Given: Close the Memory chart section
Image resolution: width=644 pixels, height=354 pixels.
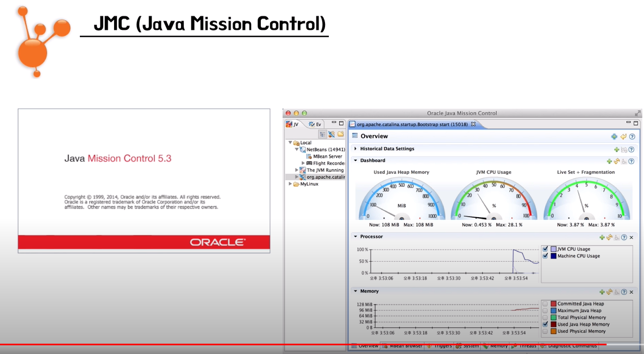Looking at the screenshot, I should coord(632,292).
